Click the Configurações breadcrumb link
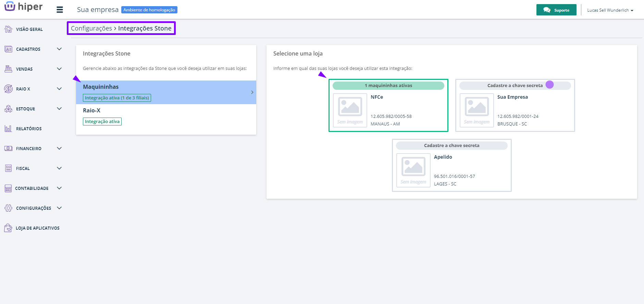Viewport: 644px width, 304px height. coord(91,28)
